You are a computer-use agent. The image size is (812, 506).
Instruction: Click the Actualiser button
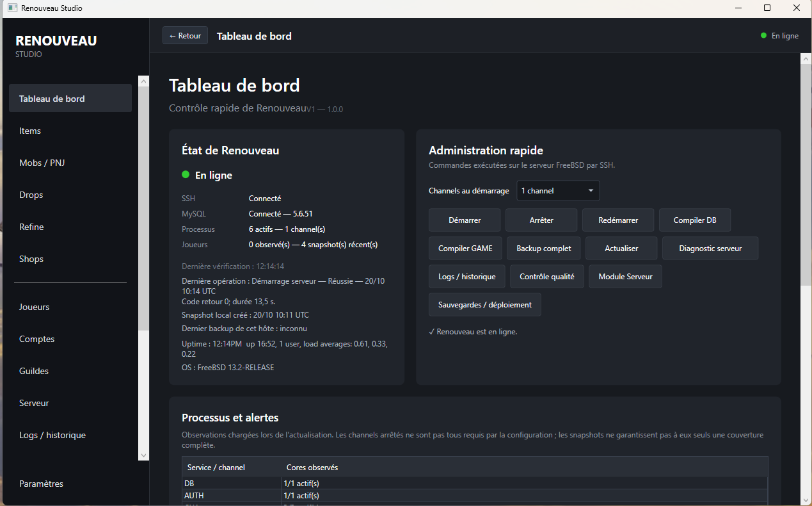pyautogui.click(x=621, y=248)
